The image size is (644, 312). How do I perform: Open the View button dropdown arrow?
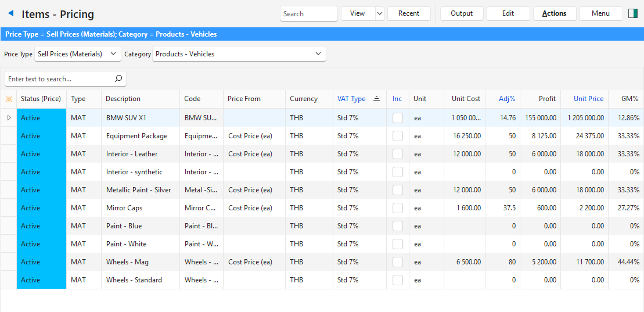coord(379,13)
